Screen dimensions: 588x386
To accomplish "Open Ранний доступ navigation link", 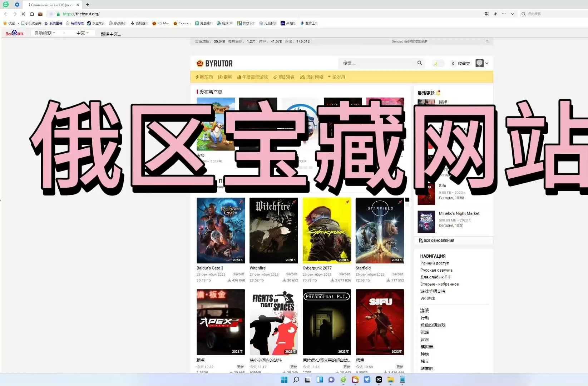I will tap(435, 263).
